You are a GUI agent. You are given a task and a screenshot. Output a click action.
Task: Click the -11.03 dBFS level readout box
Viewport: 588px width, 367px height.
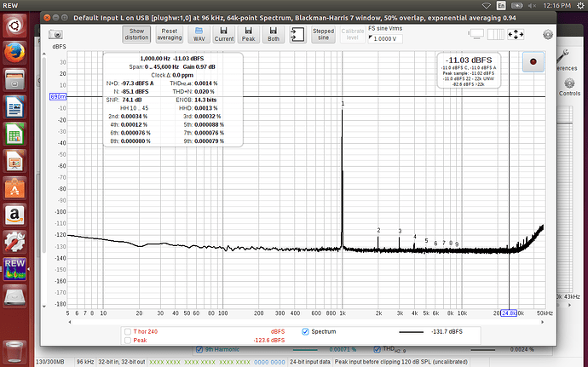[469, 71]
